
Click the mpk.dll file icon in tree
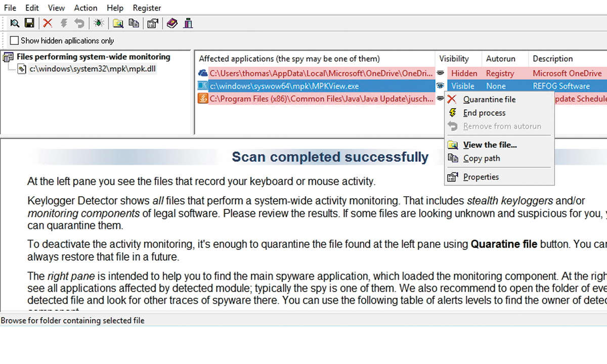(x=22, y=69)
